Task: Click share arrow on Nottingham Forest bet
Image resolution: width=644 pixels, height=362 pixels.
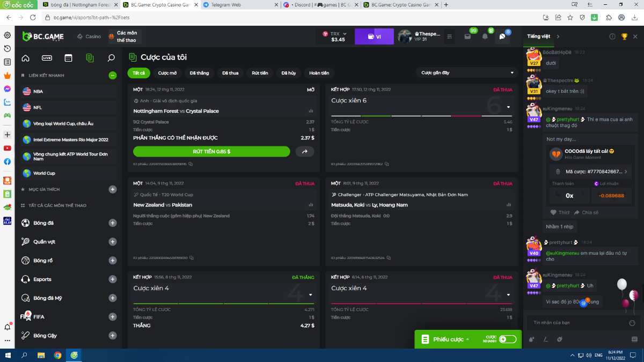Action: pyautogui.click(x=305, y=152)
